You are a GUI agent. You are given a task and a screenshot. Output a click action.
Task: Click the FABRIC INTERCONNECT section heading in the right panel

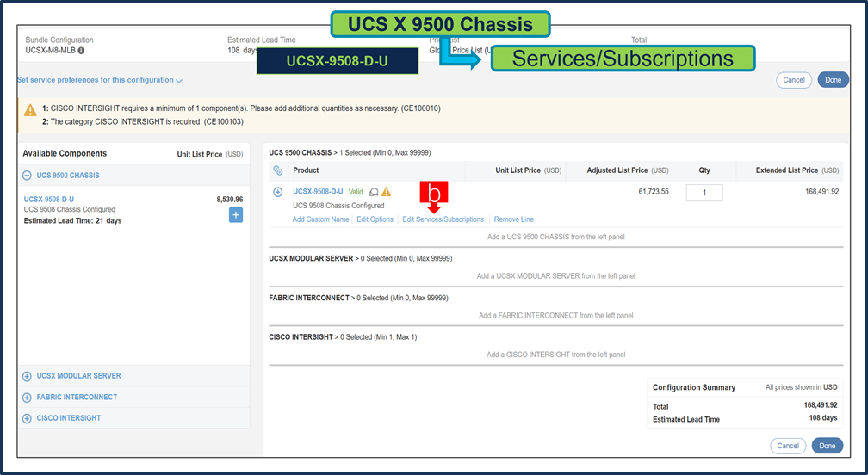309,298
